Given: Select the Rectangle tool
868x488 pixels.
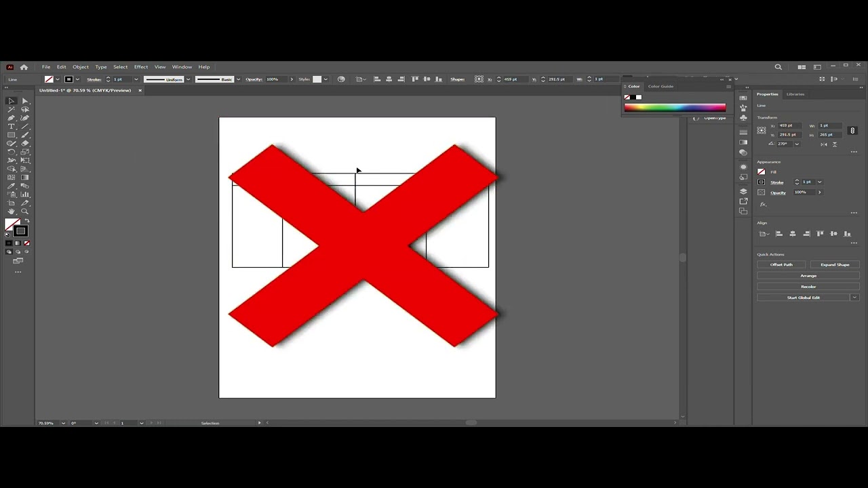Looking at the screenshot, I should coord(11,135).
